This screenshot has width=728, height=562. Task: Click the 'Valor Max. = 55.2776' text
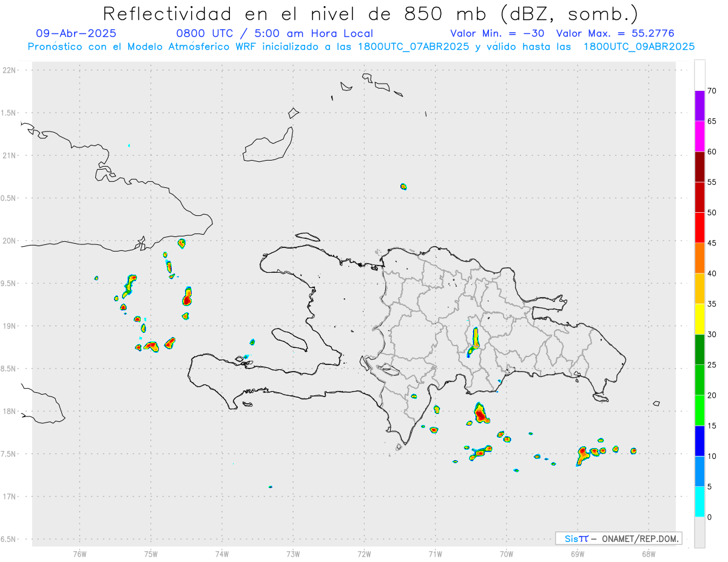tap(615, 33)
